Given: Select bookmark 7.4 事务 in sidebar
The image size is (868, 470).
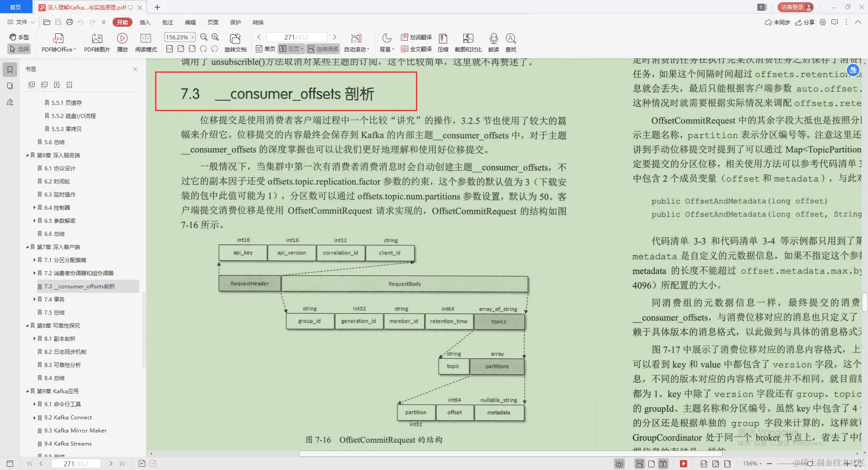Looking at the screenshot, I should 55,299.
